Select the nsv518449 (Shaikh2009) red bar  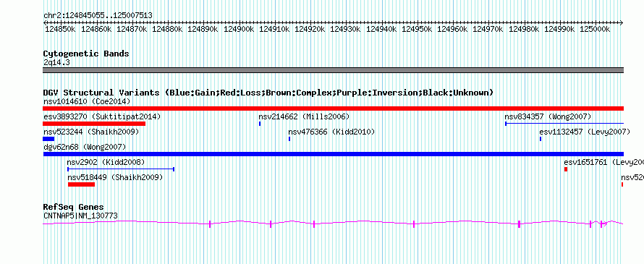[x=81, y=184]
